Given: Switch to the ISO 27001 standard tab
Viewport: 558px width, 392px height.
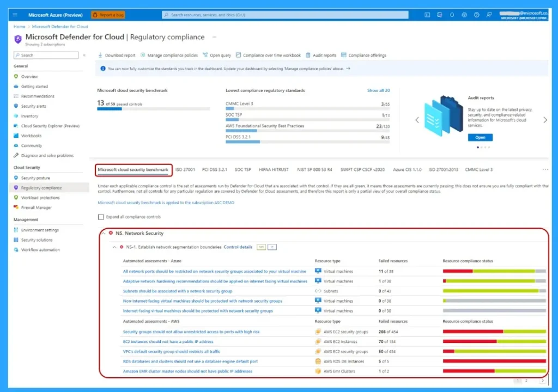Looking at the screenshot, I should [x=185, y=169].
